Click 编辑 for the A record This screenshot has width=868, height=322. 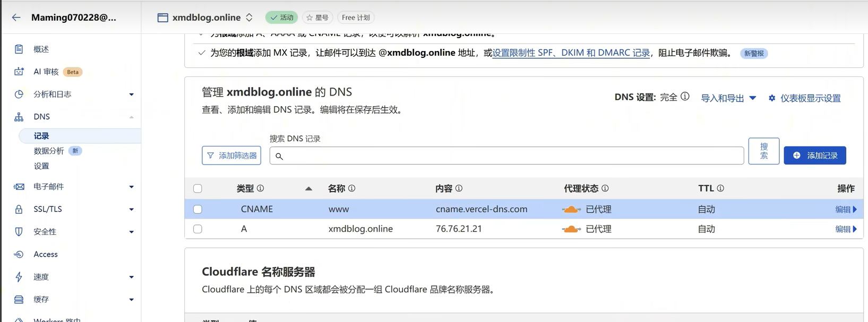(846, 229)
